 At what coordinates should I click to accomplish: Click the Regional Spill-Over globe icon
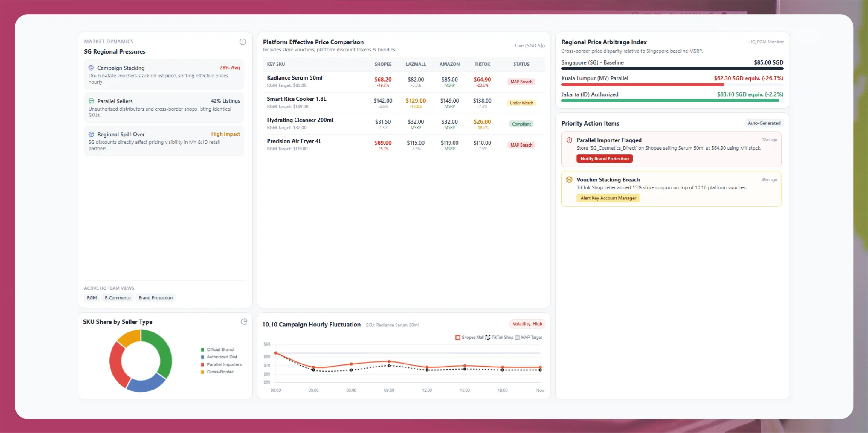[x=91, y=134]
